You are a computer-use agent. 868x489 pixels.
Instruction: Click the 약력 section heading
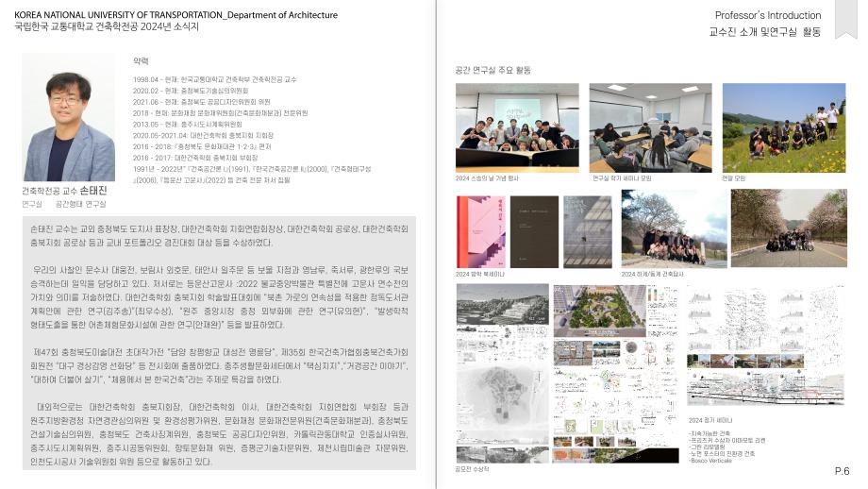click(141, 61)
